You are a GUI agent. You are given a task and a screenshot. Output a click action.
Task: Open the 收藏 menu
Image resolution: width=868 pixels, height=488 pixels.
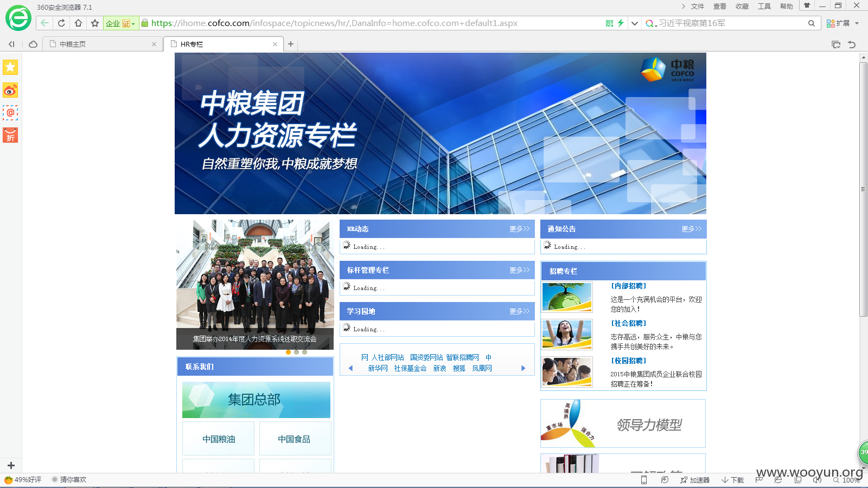pos(742,7)
